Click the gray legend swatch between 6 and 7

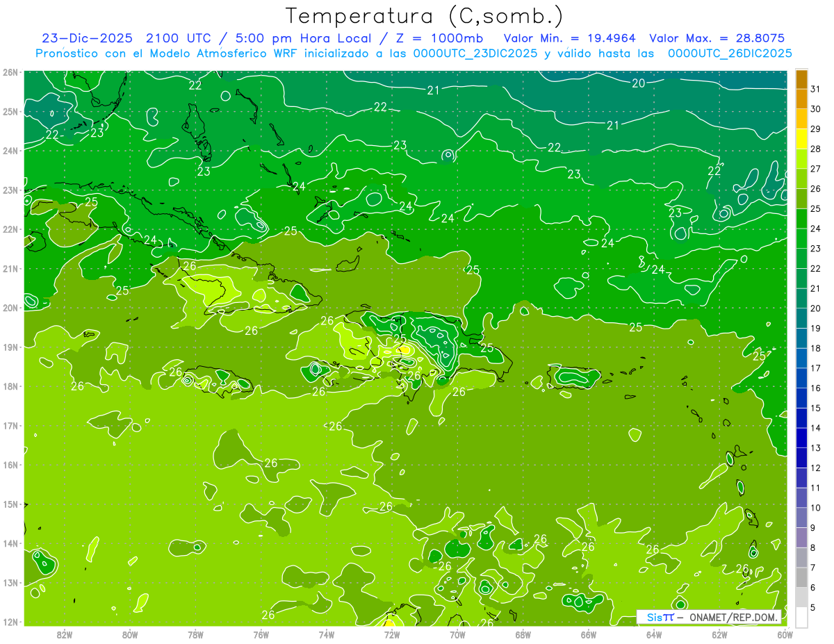coord(801,577)
